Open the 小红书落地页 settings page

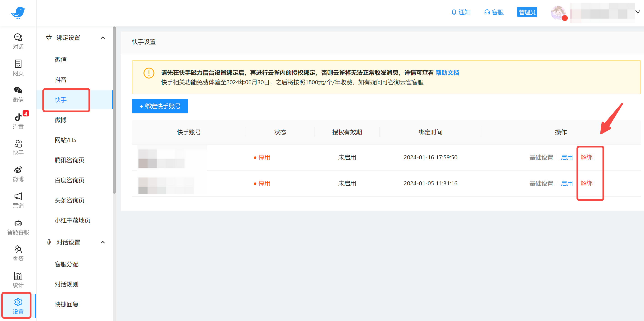[72, 220]
